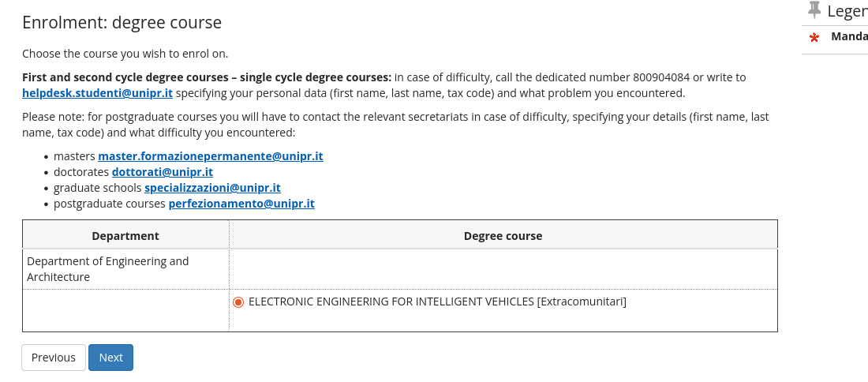Click the ELECTRONIC ENGINEERING FOR INTELLIGENT VEHICLES label
The width and height of the screenshot is (868, 382).
[x=437, y=301]
